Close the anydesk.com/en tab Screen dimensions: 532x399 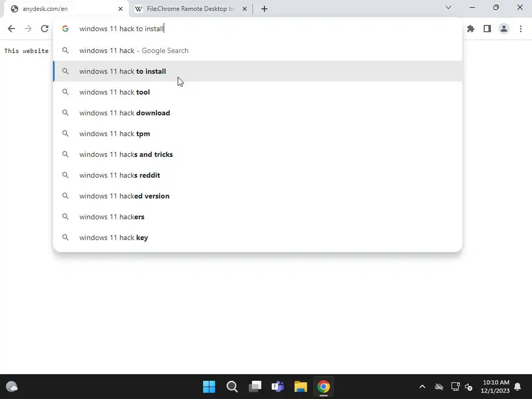click(x=121, y=9)
